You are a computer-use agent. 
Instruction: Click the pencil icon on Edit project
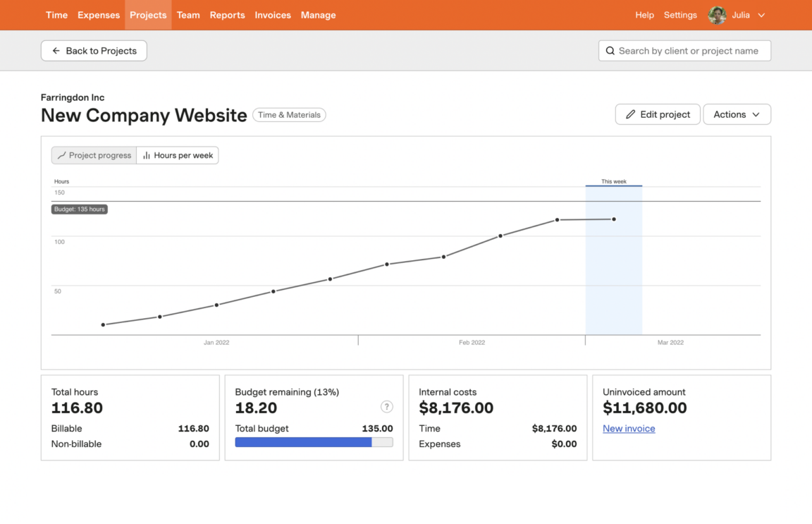click(x=632, y=114)
